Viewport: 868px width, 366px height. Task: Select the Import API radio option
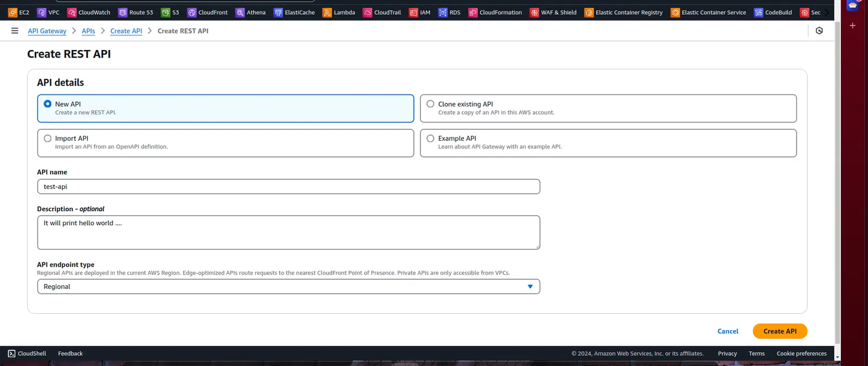pyautogui.click(x=48, y=138)
